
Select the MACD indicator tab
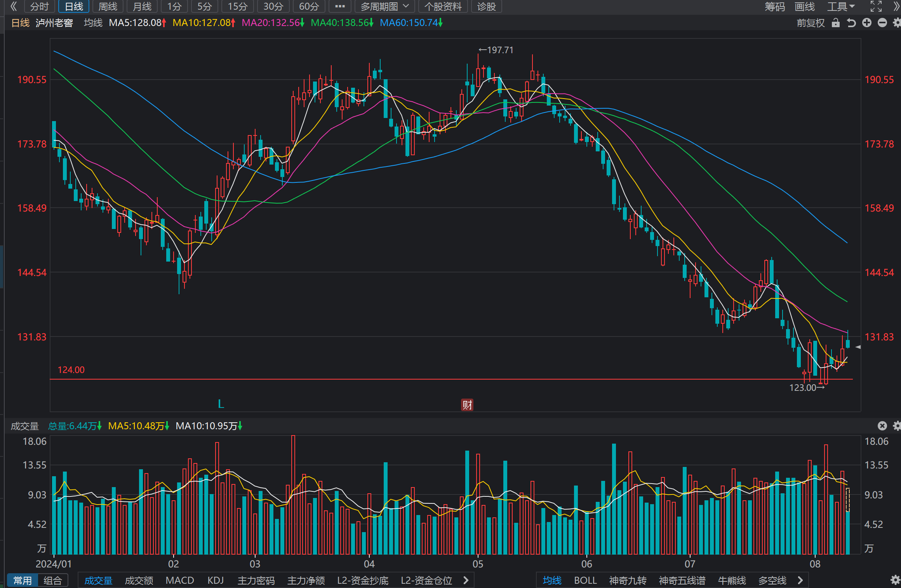[x=180, y=580]
